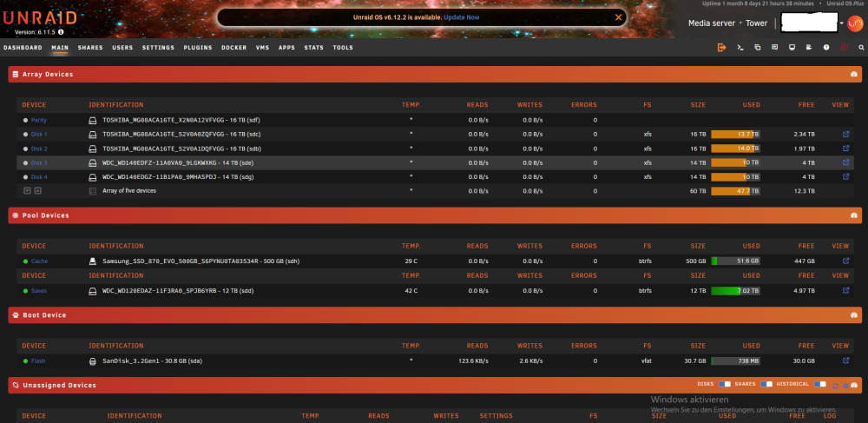Click the Pool Devices gauge icon
868x423 pixels.
coord(853,215)
